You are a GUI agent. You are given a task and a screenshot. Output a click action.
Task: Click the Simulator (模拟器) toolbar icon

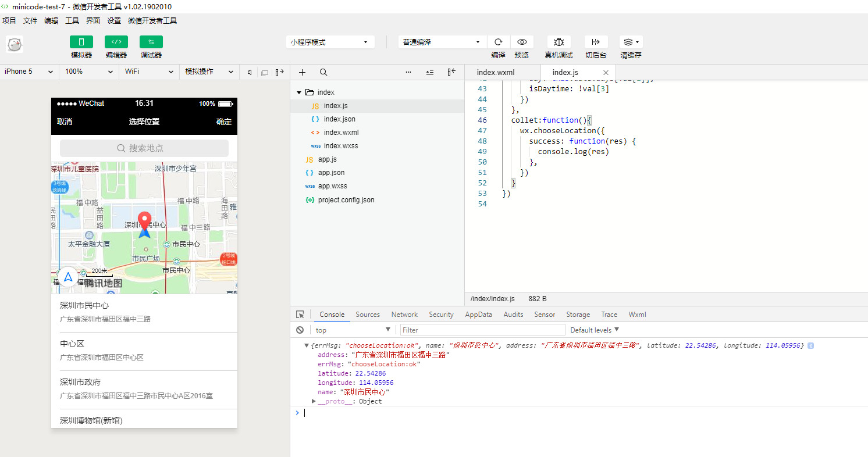tap(81, 42)
